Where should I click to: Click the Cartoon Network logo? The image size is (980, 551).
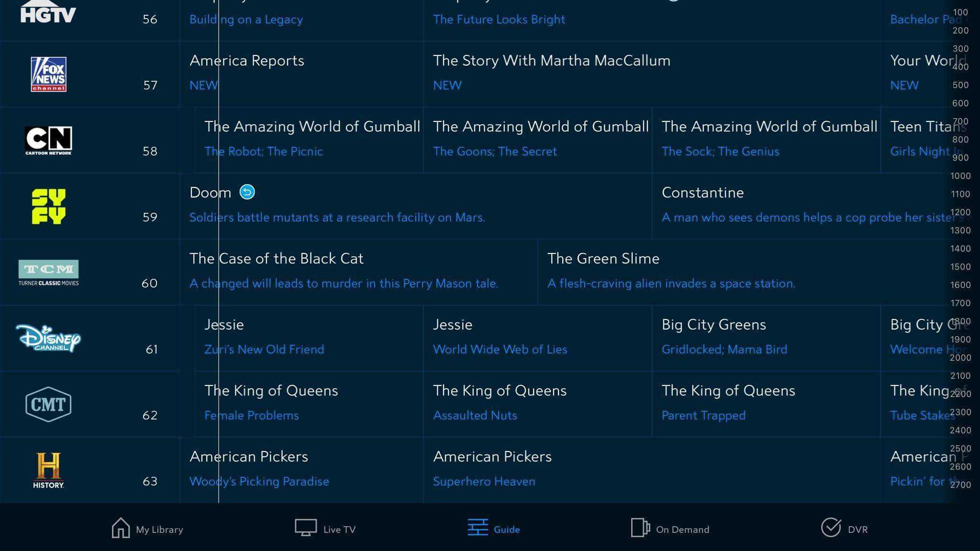point(48,140)
